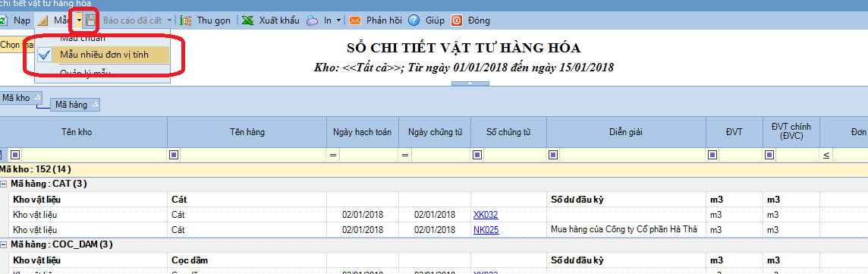The height and width of the screenshot is (274, 868).
Task: Open the Báo cáo đã cắt dropdown arrow
Action: point(169,21)
